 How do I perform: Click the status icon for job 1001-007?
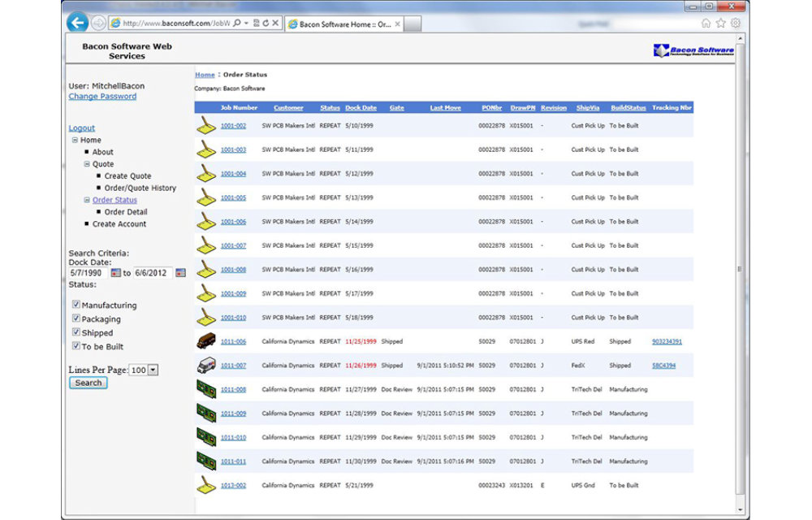(x=206, y=245)
